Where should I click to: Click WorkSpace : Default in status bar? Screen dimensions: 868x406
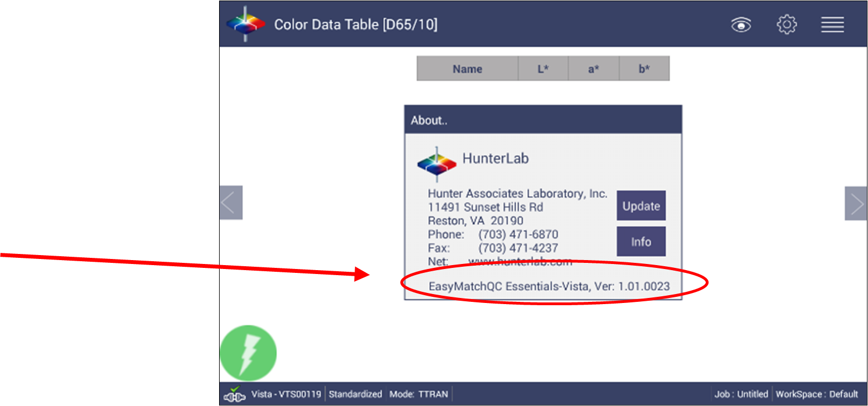tap(817, 394)
